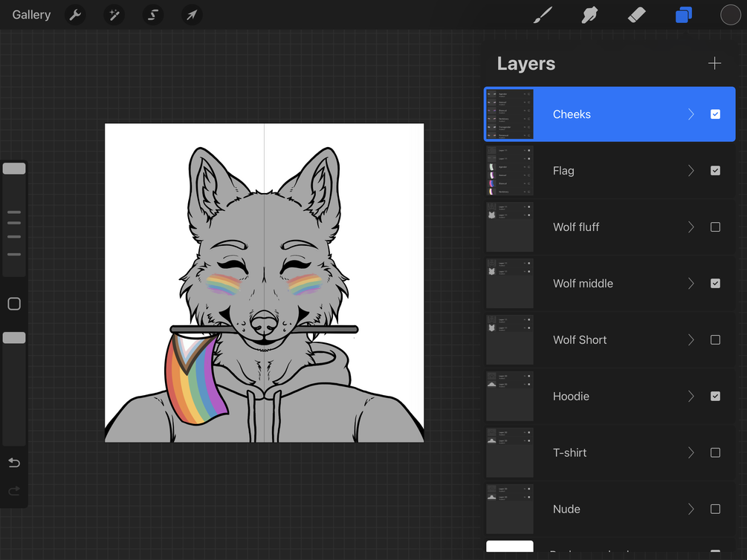Expand the Hoodie group chevron
The image size is (747, 560).
click(691, 396)
